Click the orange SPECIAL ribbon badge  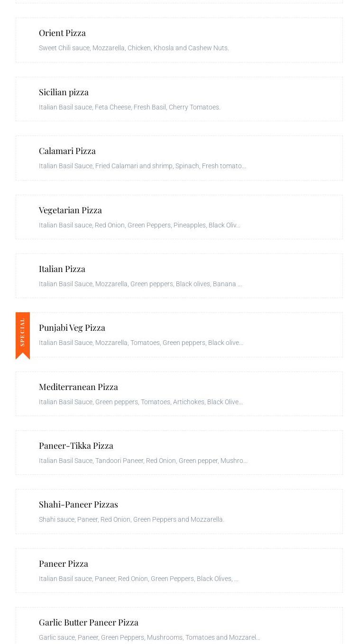[23, 332]
